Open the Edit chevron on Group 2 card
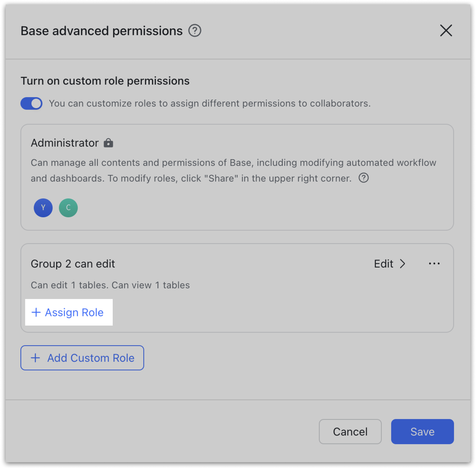Image resolution: width=476 pixels, height=469 pixels. (403, 264)
